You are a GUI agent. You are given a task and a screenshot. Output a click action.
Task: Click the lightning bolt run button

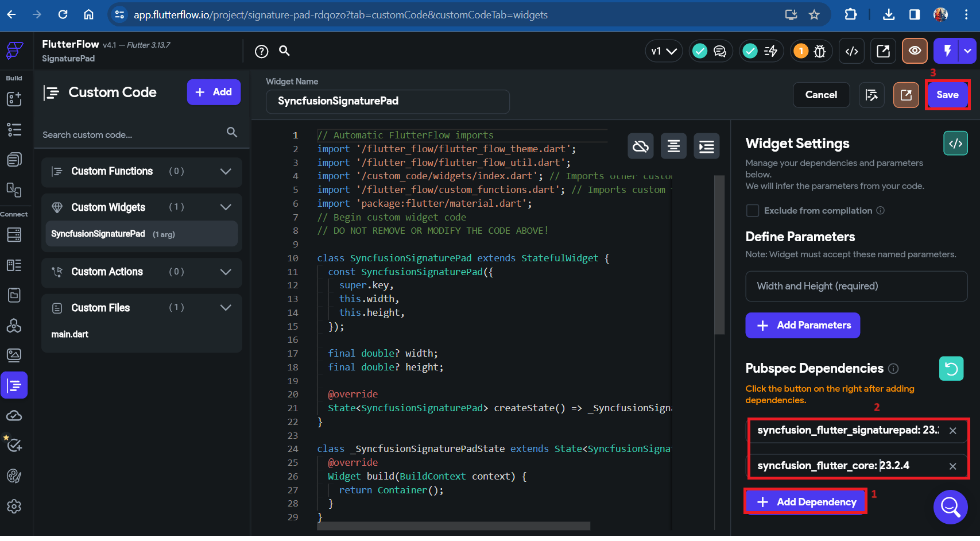(x=947, y=51)
